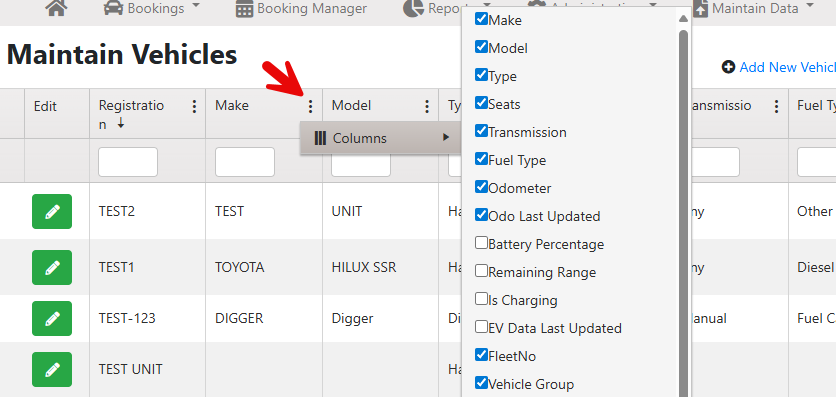This screenshot has width=836, height=397.
Task: Open the Transmission column three-dot menu
Action: 776,107
